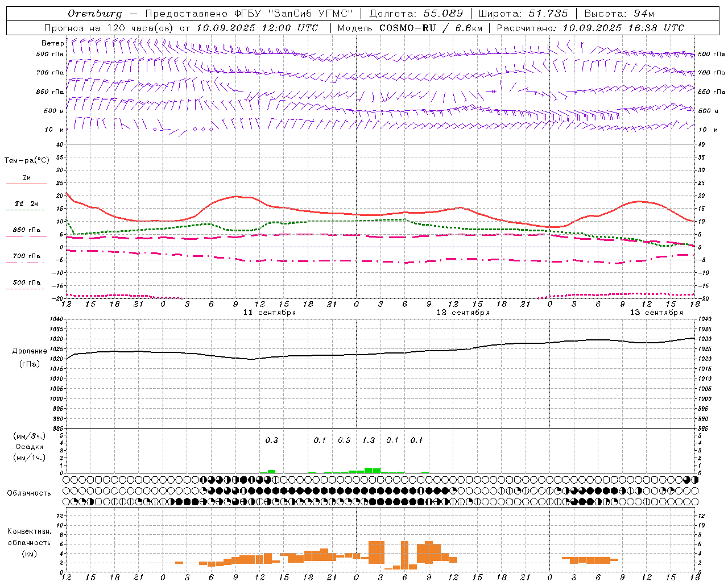Click the Долгота: 55.089 longitude value

click(416, 14)
